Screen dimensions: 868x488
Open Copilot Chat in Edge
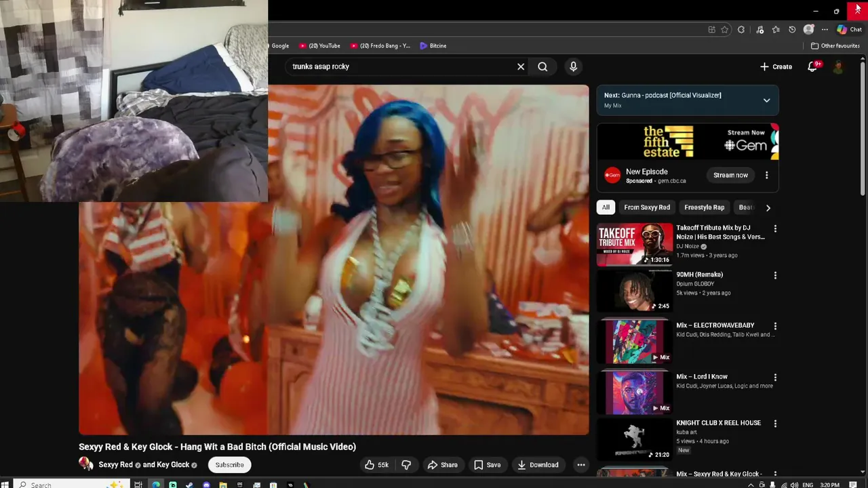[x=849, y=30]
